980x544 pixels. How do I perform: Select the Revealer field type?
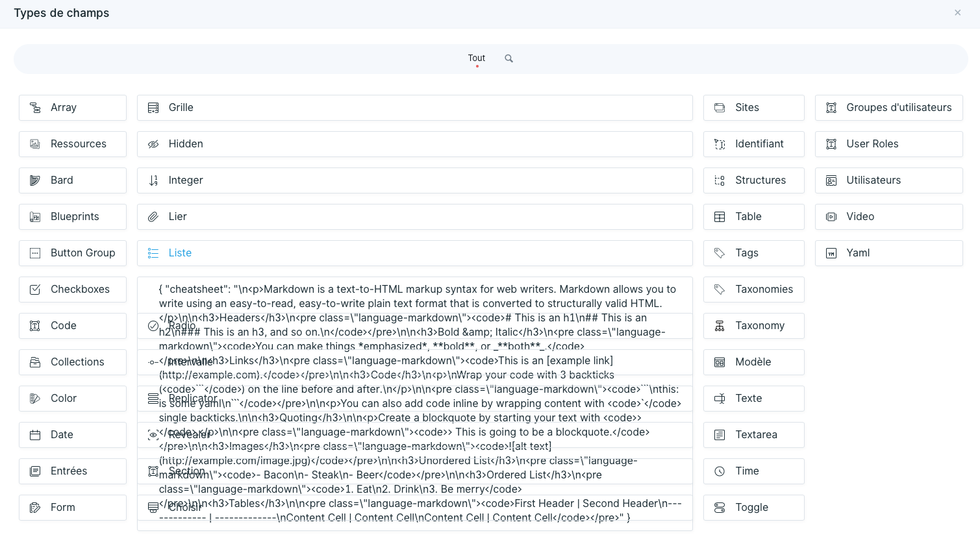[x=415, y=435]
